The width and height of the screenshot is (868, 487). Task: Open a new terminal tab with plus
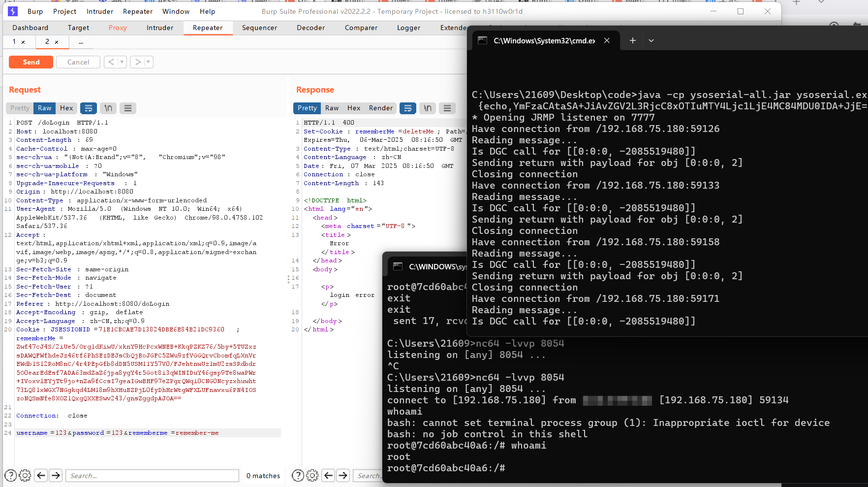[x=633, y=40]
